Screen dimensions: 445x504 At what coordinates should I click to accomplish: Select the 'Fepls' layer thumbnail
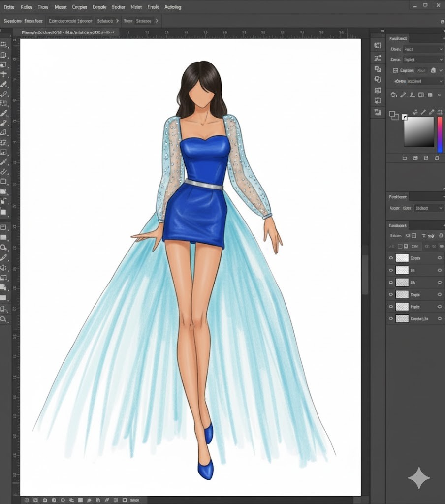coord(402,307)
